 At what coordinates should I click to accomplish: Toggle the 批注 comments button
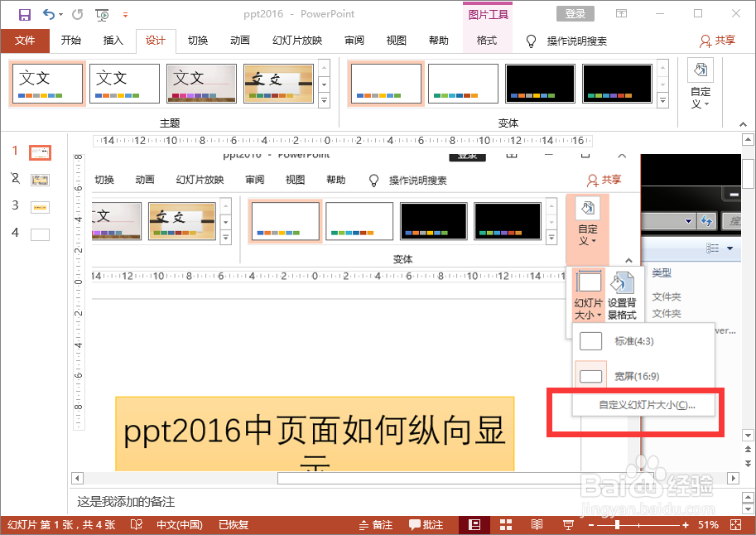click(426, 525)
